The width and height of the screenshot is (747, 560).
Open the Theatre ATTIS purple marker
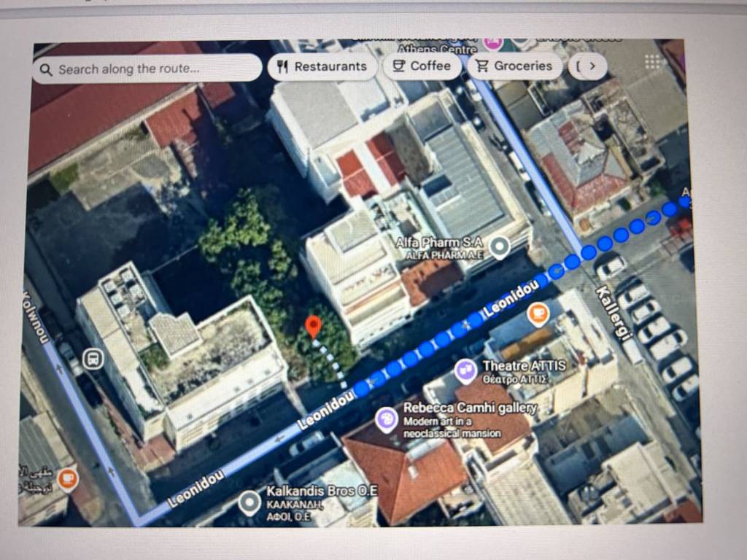click(x=465, y=370)
